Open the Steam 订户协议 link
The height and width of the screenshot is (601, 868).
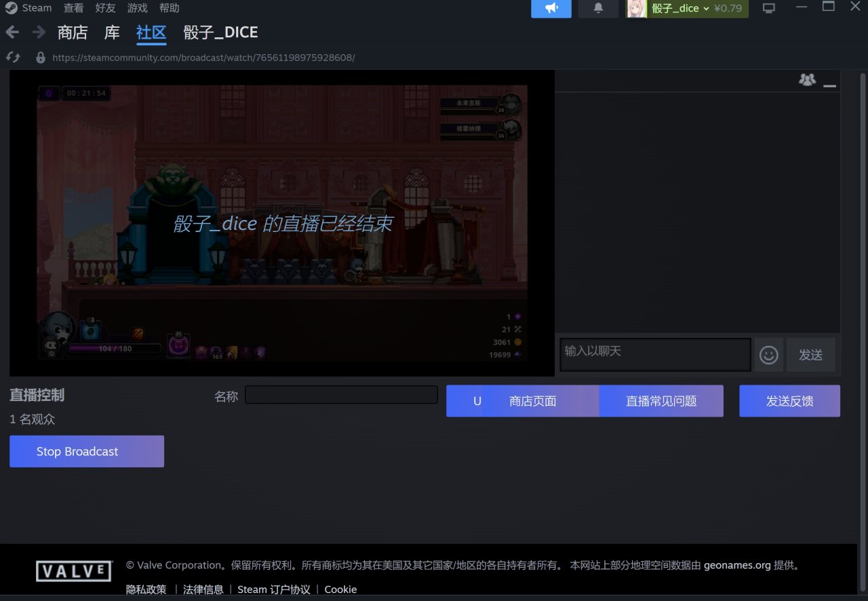[x=273, y=589]
